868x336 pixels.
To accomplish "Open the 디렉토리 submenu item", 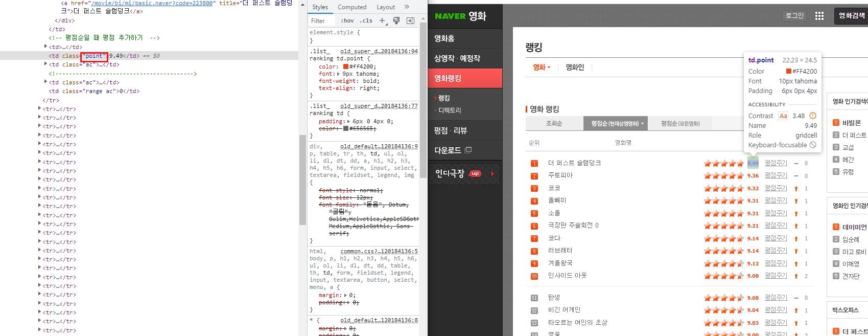I will click(x=450, y=110).
